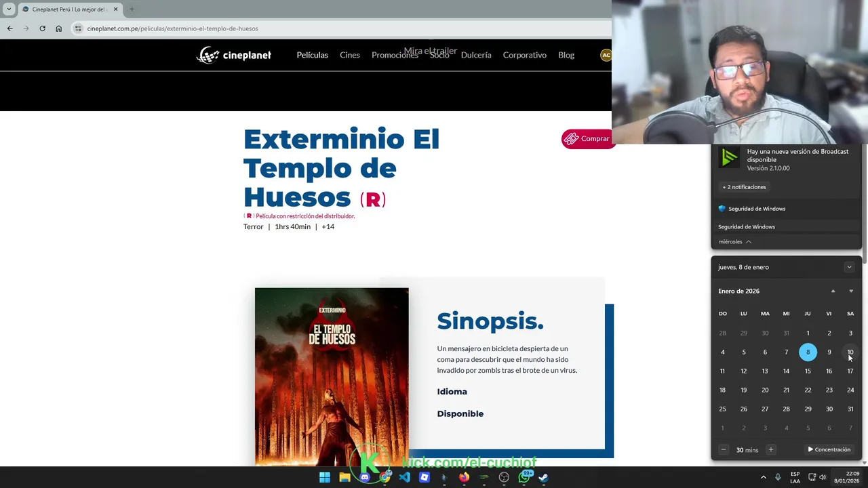This screenshot has width=868, height=488.
Task: Select January 31 in the calendar
Action: click(x=850, y=409)
